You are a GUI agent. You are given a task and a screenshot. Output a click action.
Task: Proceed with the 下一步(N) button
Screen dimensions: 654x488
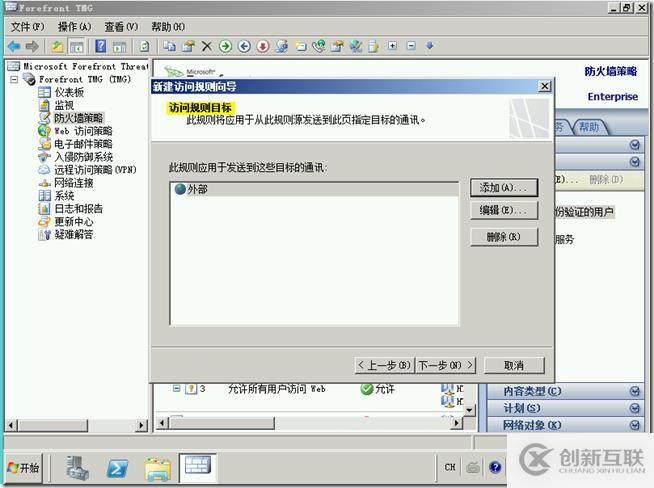click(x=446, y=365)
